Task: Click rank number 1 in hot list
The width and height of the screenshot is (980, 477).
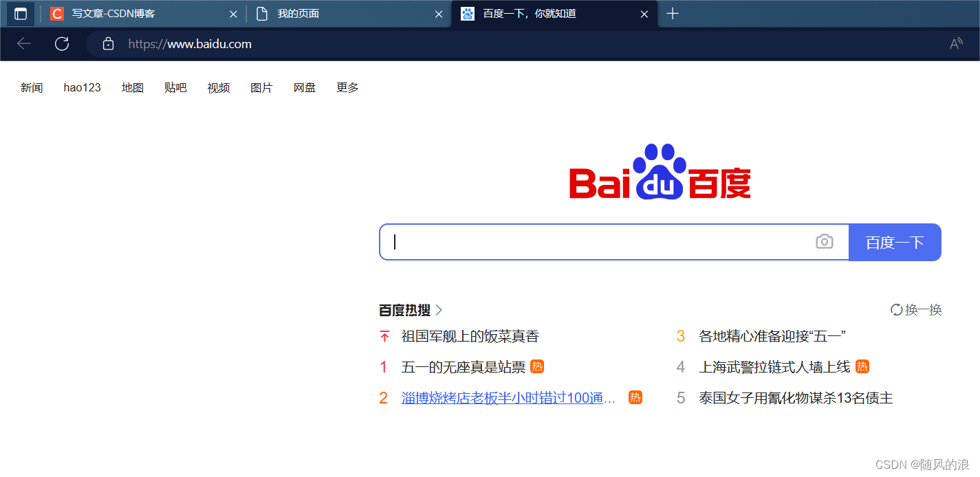Action: 384,367
